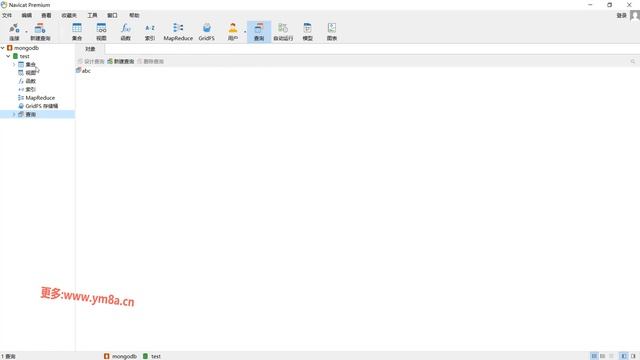
Task: Open the MapReduce toolbar icon
Action: pos(178,32)
